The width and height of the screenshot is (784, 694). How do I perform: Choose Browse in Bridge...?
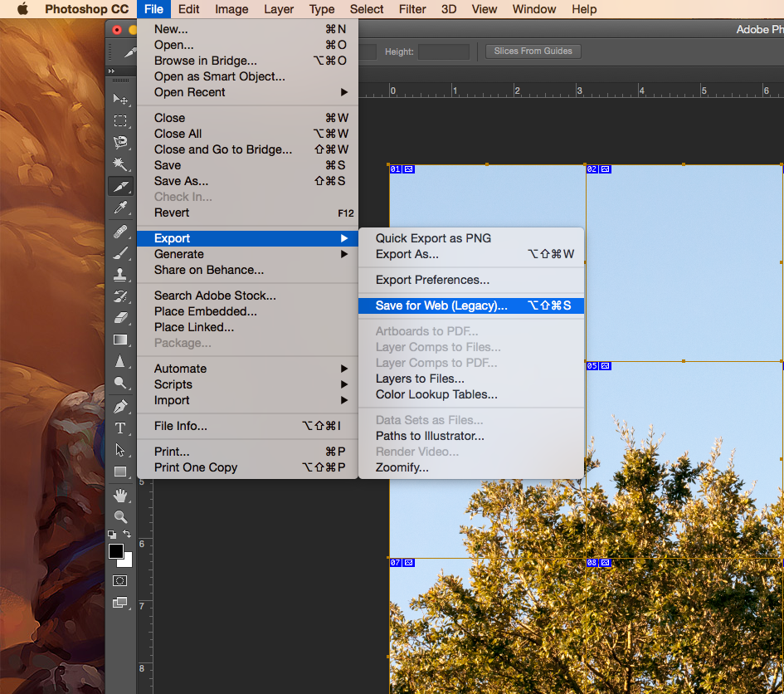(x=247, y=61)
